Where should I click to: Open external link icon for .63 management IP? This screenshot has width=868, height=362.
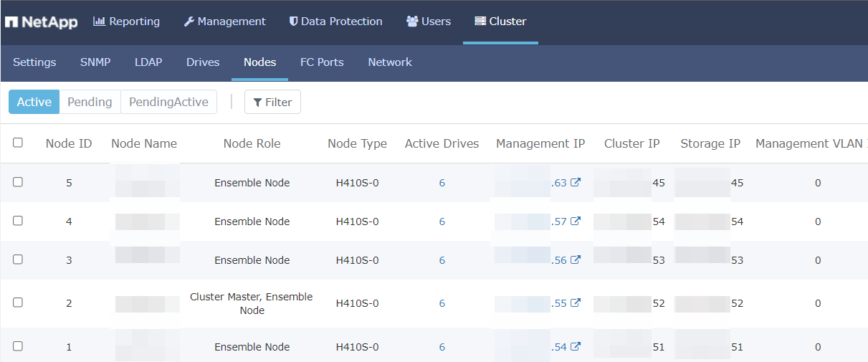tap(576, 183)
